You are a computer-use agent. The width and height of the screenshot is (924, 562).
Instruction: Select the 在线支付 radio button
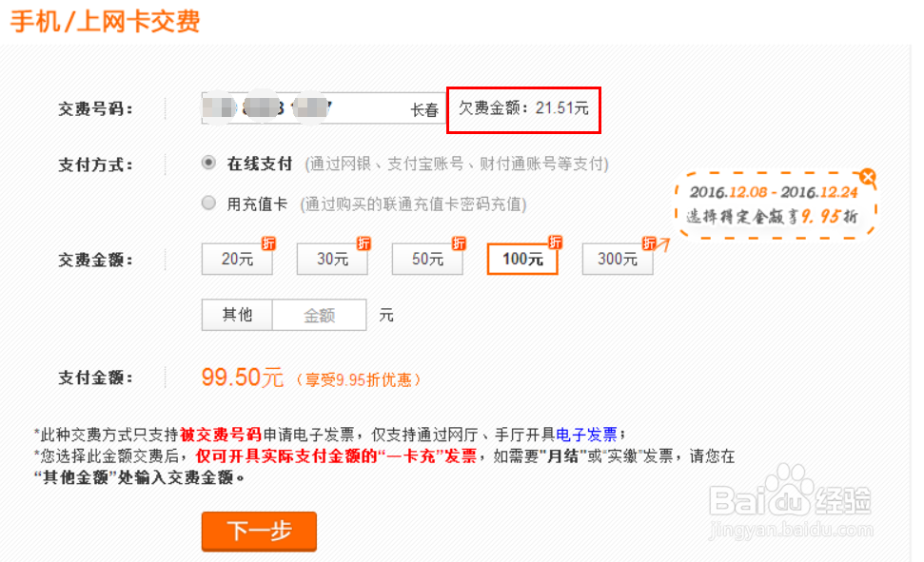pyautogui.click(x=209, y=164)
